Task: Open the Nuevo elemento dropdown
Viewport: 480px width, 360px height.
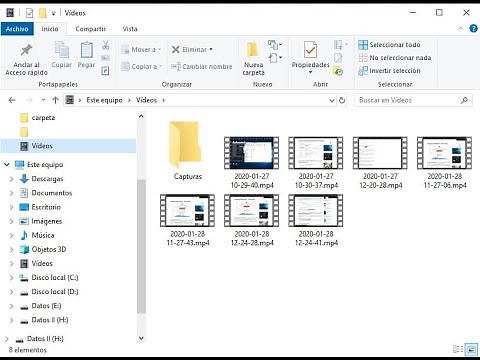Action: pyautogui.click(x=275, y=44)
